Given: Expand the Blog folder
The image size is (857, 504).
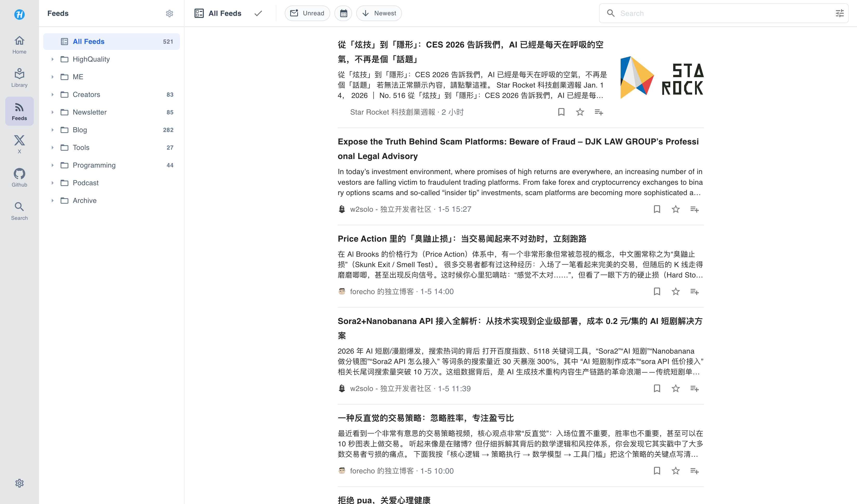Looking at the screenshot, I should point(53,129).
